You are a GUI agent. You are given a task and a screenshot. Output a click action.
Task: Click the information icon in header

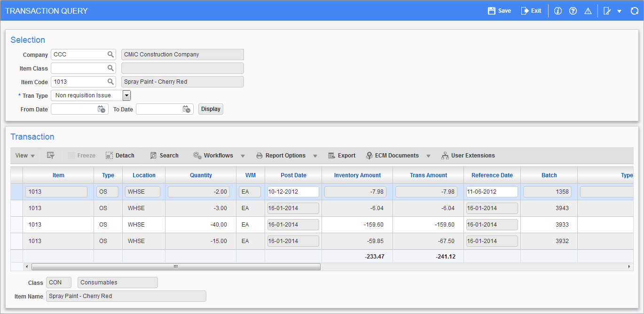[x=558, y=11]
